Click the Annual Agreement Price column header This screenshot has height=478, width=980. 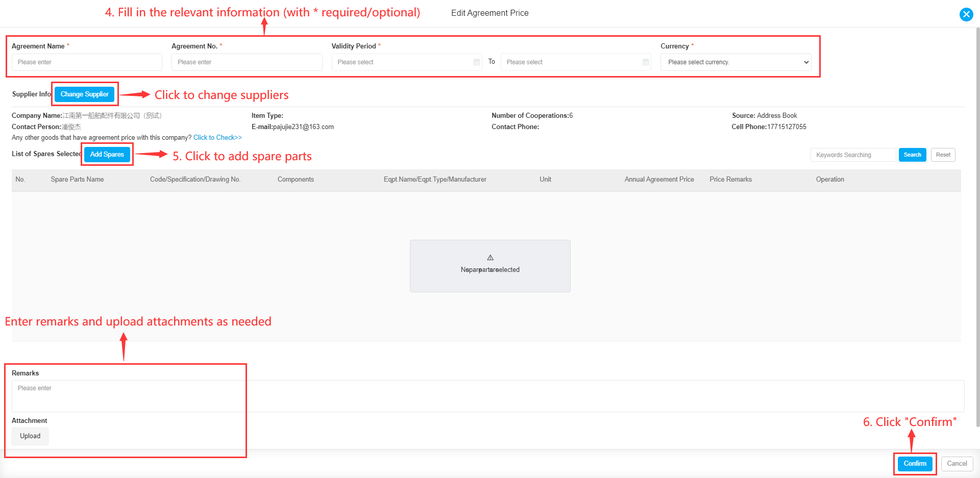pyautogui.click(x=659, y=180)
